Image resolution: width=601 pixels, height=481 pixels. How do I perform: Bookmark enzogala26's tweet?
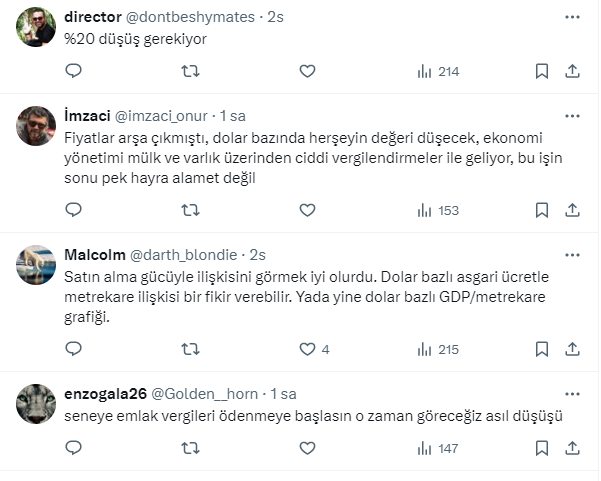coord(541,448)
